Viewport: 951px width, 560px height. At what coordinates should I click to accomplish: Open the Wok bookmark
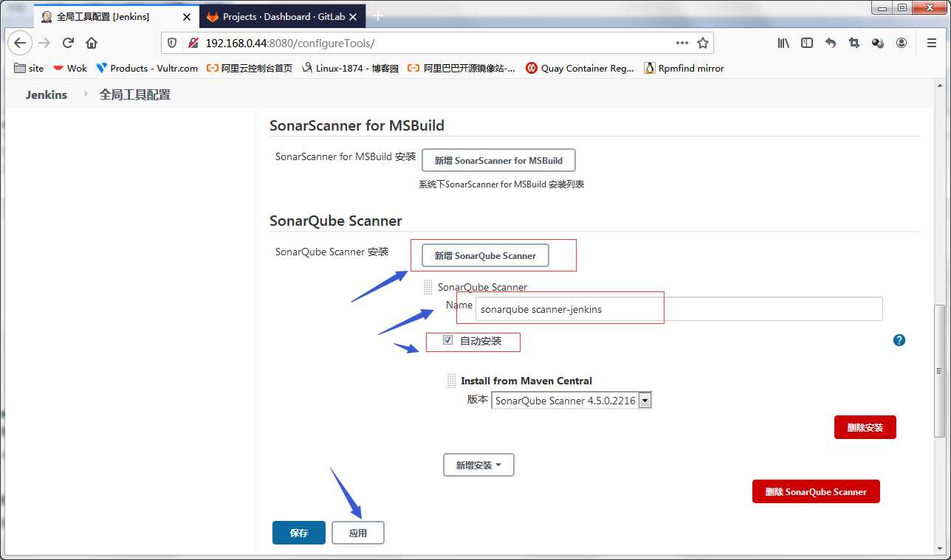[69, 68]
